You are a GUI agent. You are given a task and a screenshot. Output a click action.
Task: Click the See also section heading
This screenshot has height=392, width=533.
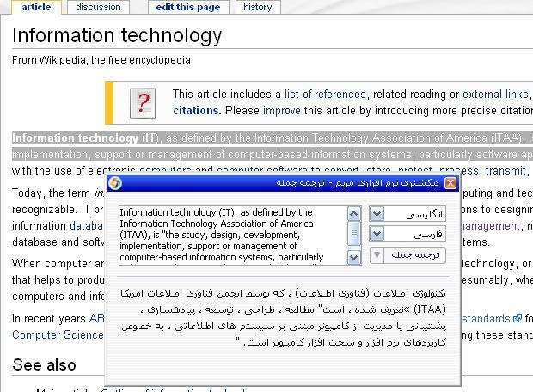click(x=44, y=364)
